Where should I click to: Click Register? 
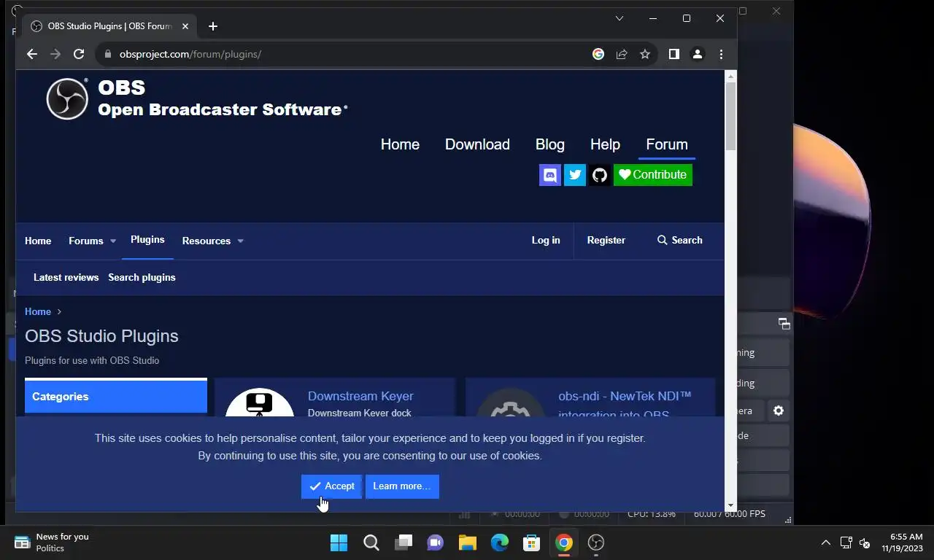pyautogui.click(x=606, y=240)
